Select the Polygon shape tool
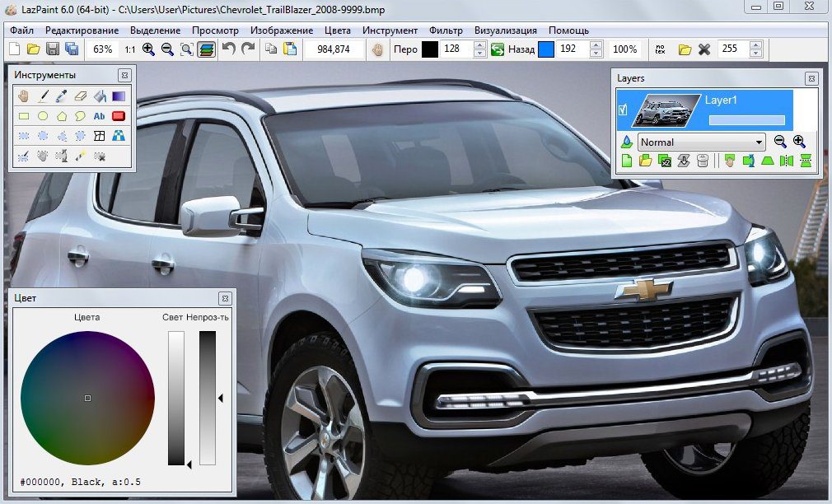The width and height of the screenshot is (832, 504). click(x=62, y=116)
